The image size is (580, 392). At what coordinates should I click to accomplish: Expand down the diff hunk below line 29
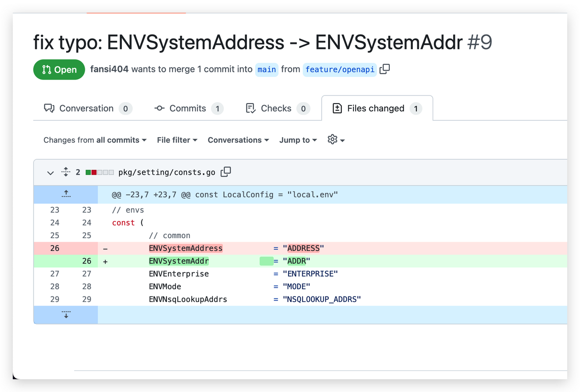point(66,315)
